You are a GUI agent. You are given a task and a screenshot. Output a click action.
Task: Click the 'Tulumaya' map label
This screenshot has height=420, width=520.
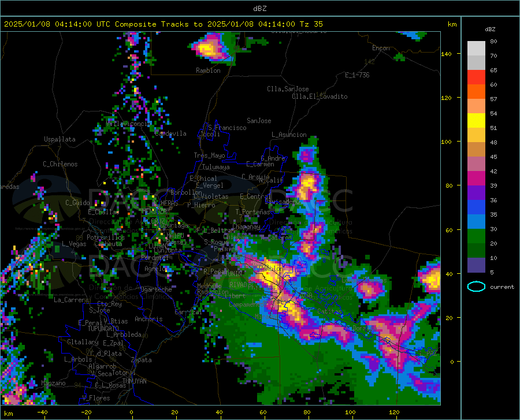coord(216,167)
